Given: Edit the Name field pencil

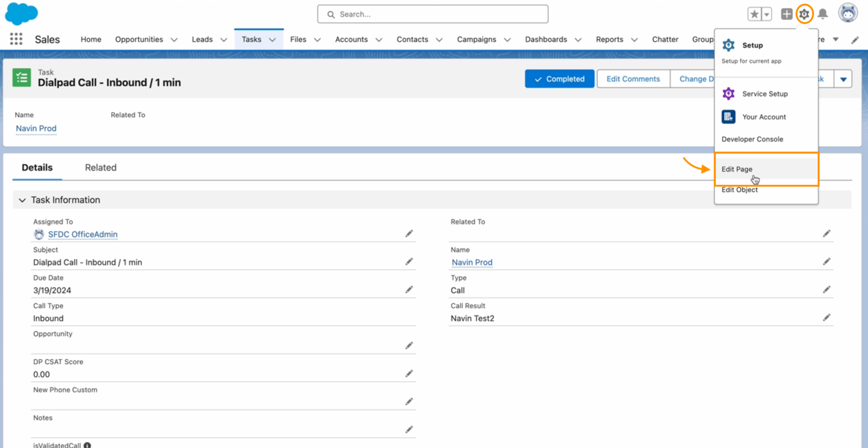Looking at the screenshot, I should click(x=826, y=262).
